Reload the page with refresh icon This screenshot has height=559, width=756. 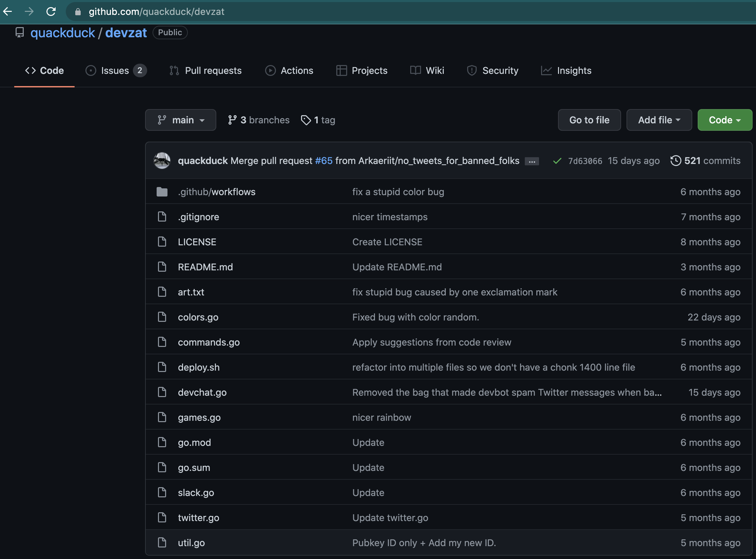pyautogui.click(x=51, y=12)
